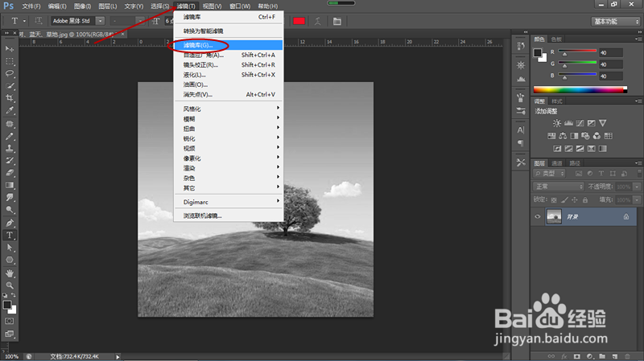Select the Eyedropper tool
This screenshot has height=361, width=644.
pyautogui.click(x=10, y=110)
